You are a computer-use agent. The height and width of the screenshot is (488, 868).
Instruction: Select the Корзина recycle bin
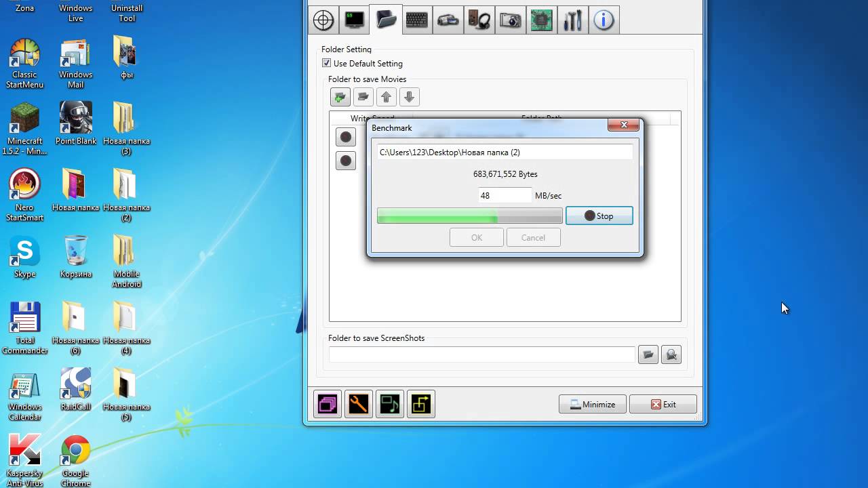[75, 257]
